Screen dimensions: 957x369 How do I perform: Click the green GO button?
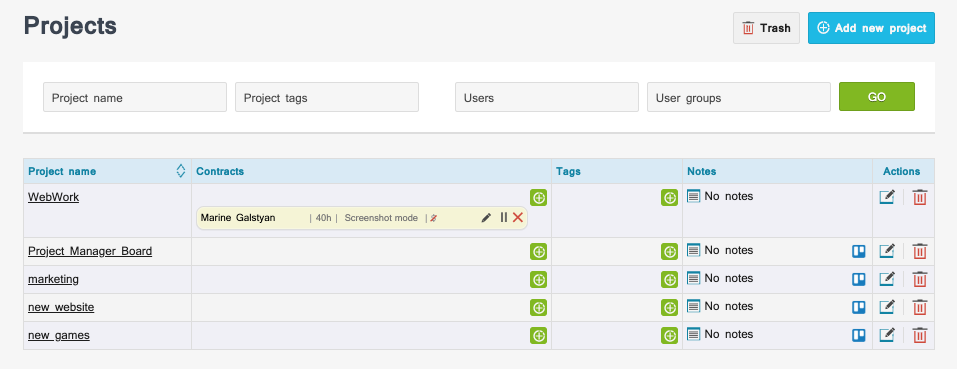pos(876,96)
